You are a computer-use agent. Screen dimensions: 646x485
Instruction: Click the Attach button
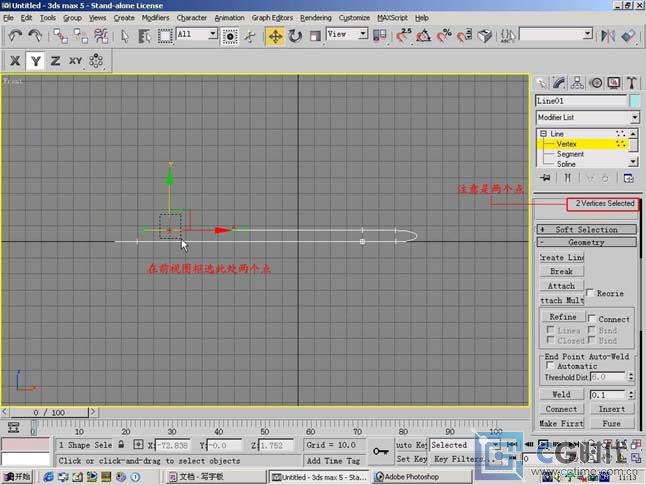[562, 286]
